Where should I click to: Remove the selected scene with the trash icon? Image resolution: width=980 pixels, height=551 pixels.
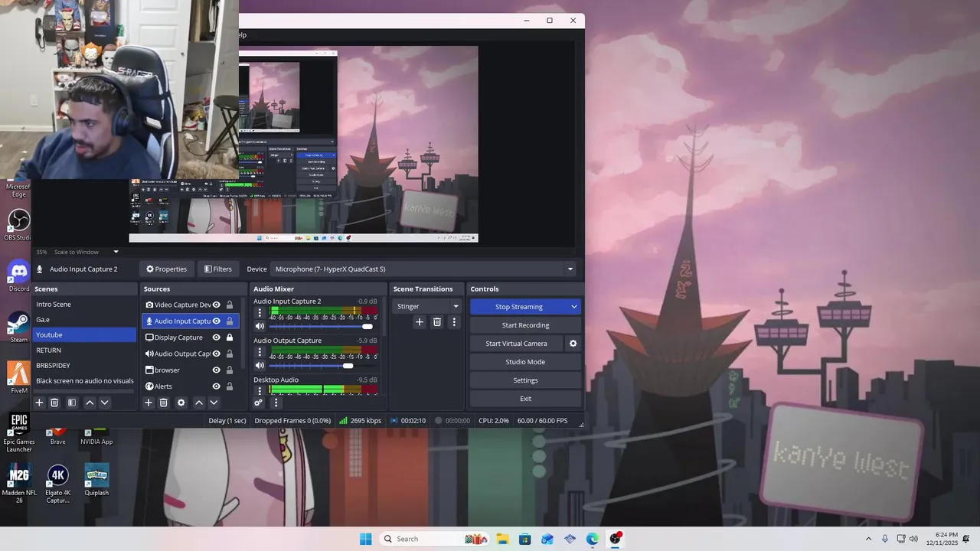54,403
